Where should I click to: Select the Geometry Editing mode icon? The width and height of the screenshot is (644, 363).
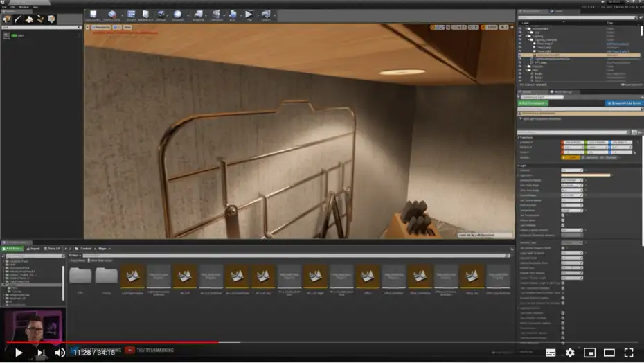tap(51, 19)
